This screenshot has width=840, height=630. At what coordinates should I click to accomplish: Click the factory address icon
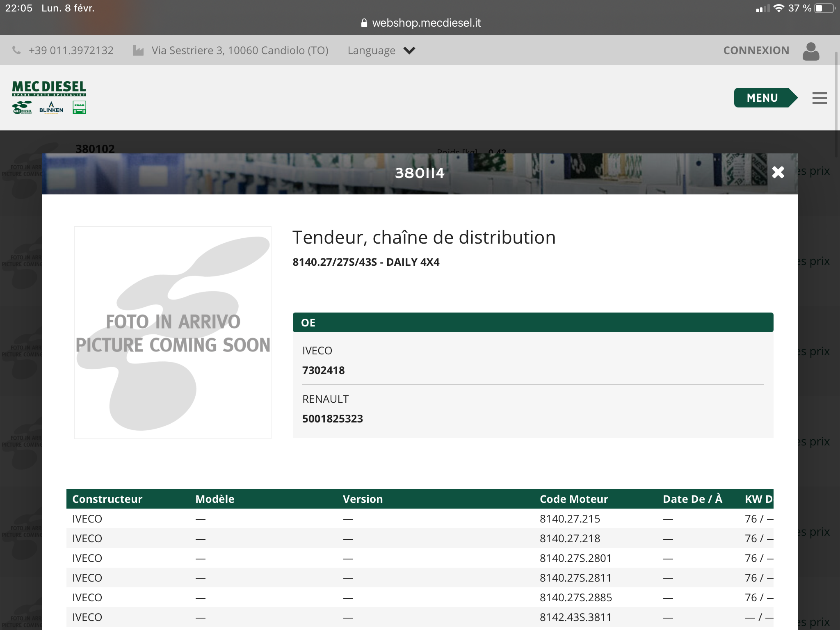point(138,50)
